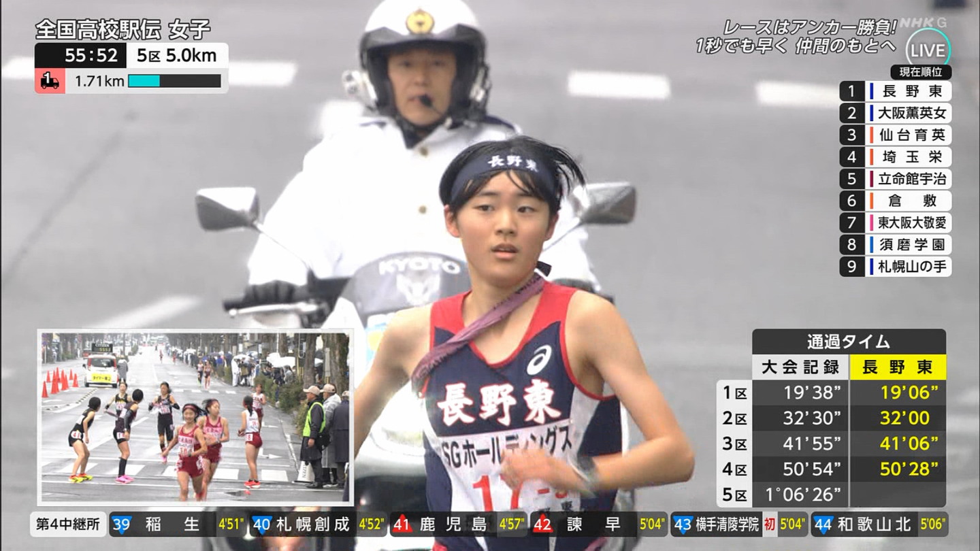Click 仙台育英 in the ranking list

908,135
